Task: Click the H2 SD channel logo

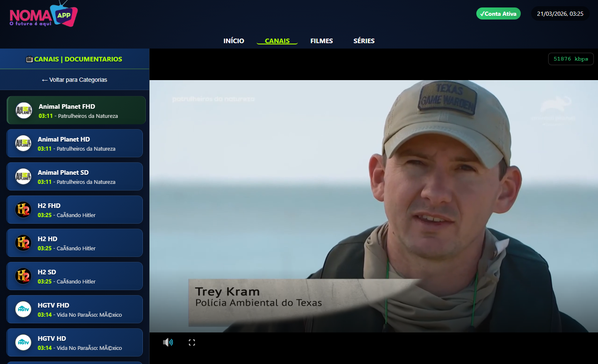Action: [23, 276]
